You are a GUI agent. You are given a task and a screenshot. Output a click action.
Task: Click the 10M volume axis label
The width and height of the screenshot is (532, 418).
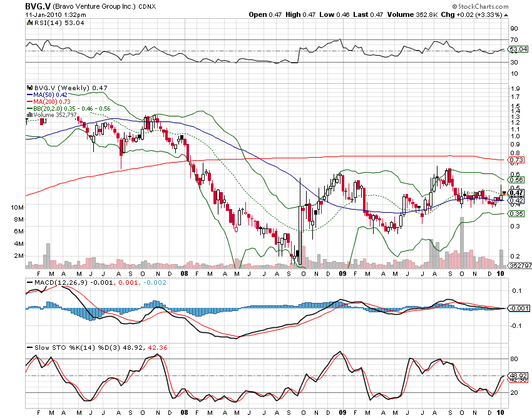tap(18, 208)
